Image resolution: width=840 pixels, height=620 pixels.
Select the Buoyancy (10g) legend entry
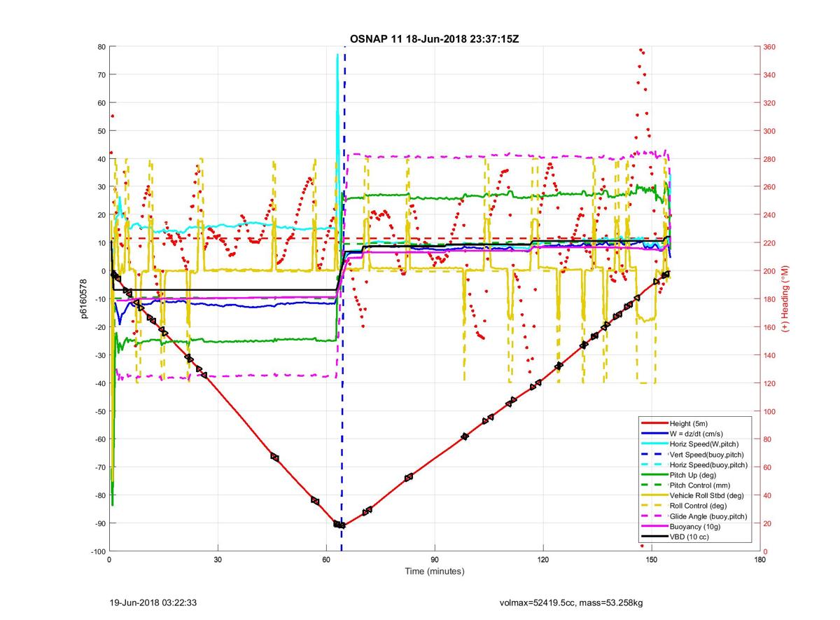click(694, 526)
